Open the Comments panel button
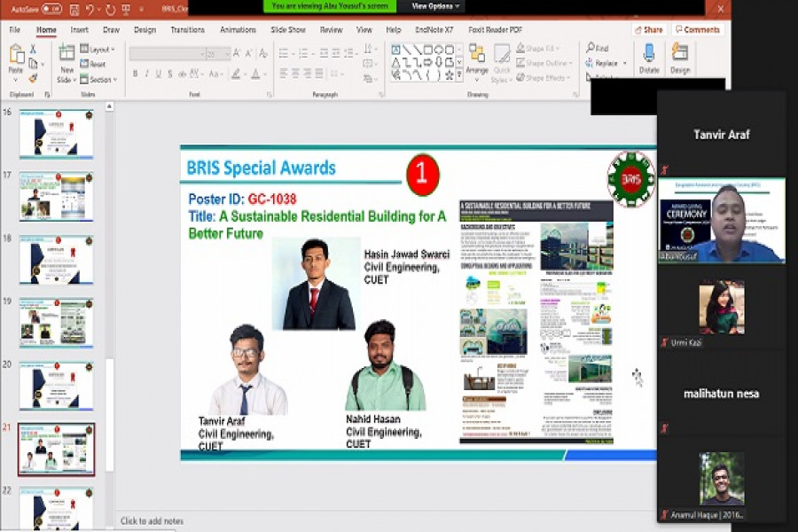This screenshot has height=532, width=798. click(x=699, y=29)
